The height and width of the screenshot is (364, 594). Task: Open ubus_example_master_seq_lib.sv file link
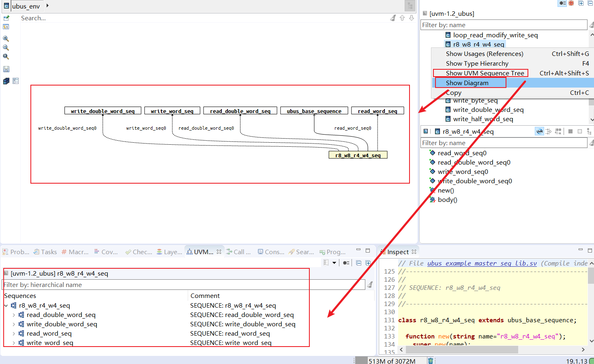pyautogui.click(x=482, y=263)
